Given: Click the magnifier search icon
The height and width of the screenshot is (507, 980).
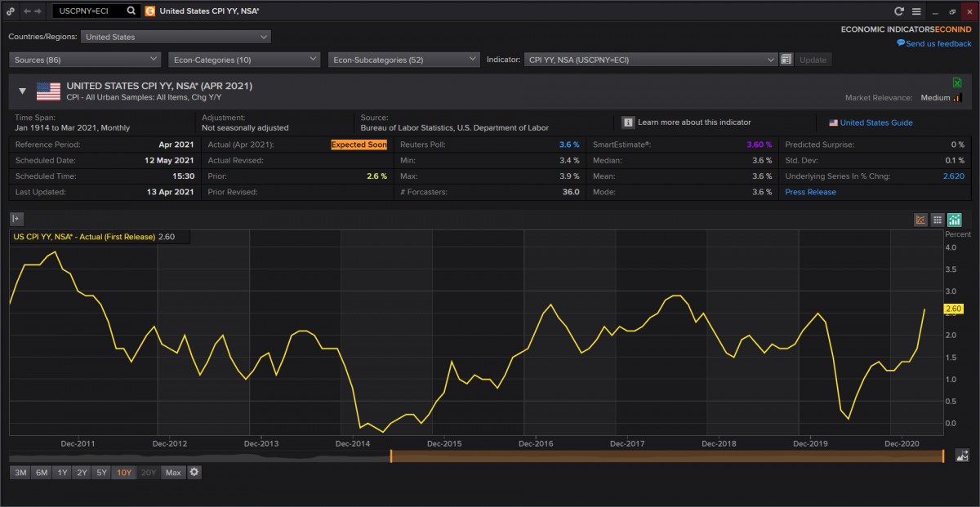Looking at the screenshot, I should [x=131, y=11].
